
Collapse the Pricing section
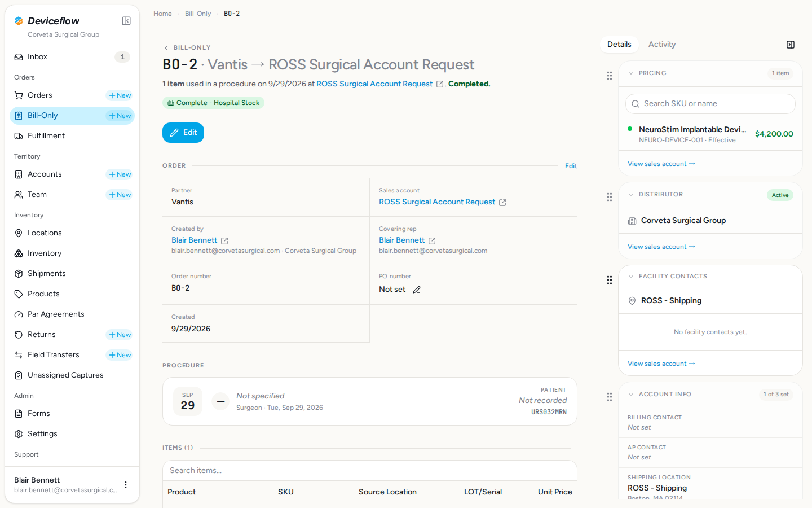point(631,73)
